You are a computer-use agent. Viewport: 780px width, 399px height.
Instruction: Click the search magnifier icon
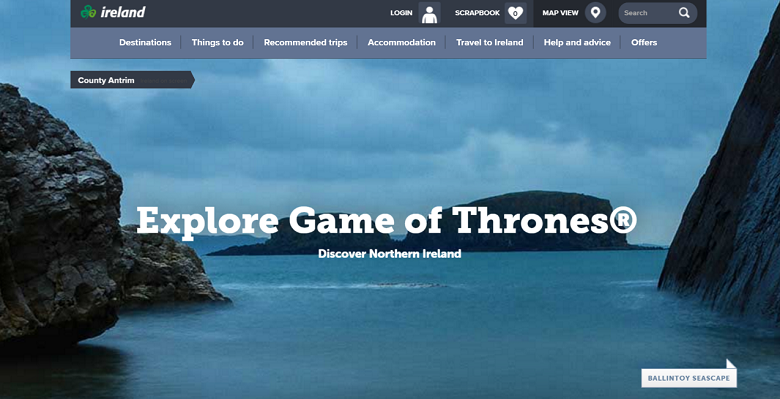684,13
